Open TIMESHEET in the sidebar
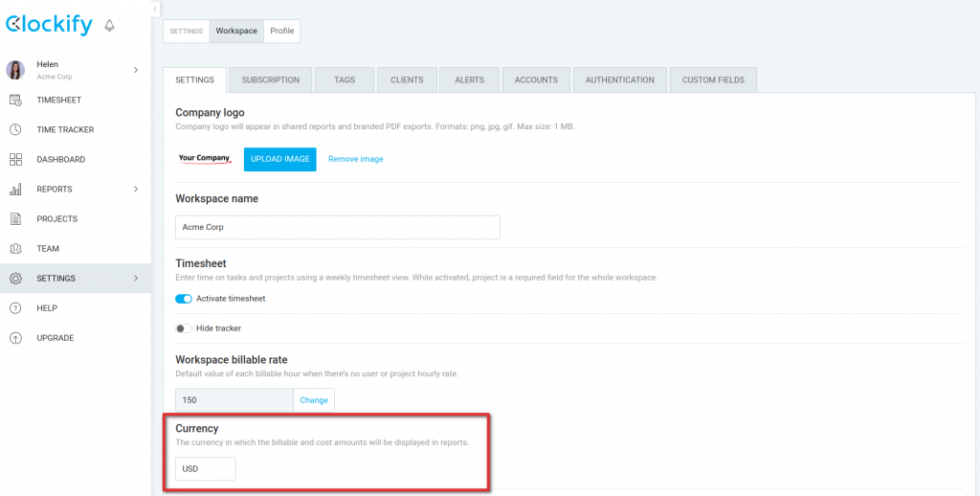This screenshot has width=980, height=496. [x=58, y=100]
